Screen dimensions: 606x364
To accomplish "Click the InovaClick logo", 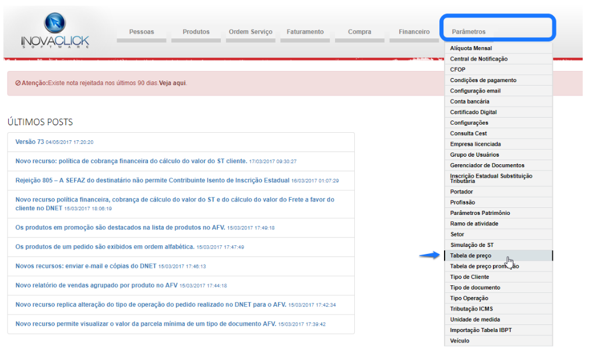I will (x=55, y=30).
